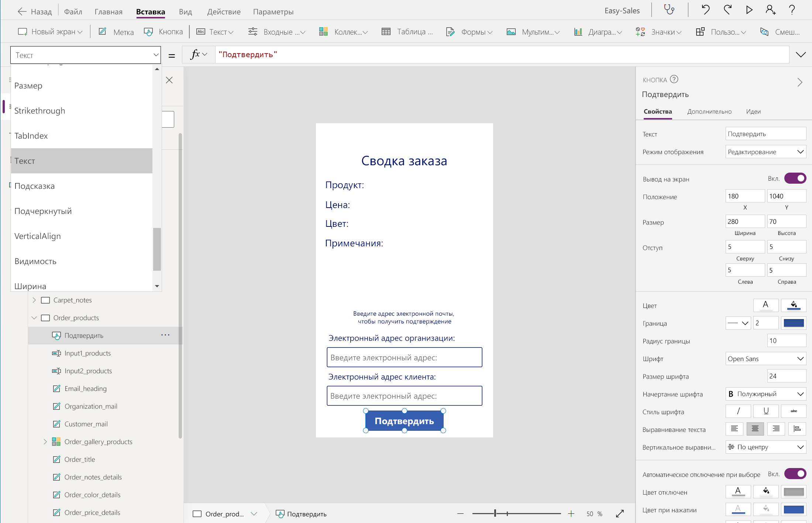Image resolution: width=812 pixels, height=523 pixels.
Task: Click the blue border color swatch
Action: pos(794,323)
